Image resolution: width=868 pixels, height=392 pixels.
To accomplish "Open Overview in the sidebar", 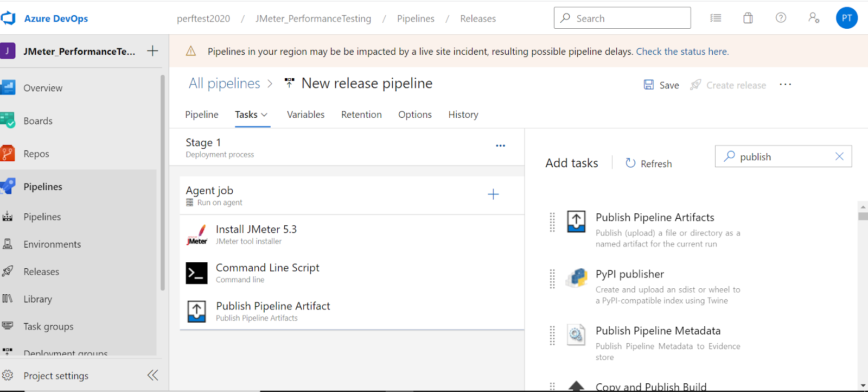I will click(43, 88).
